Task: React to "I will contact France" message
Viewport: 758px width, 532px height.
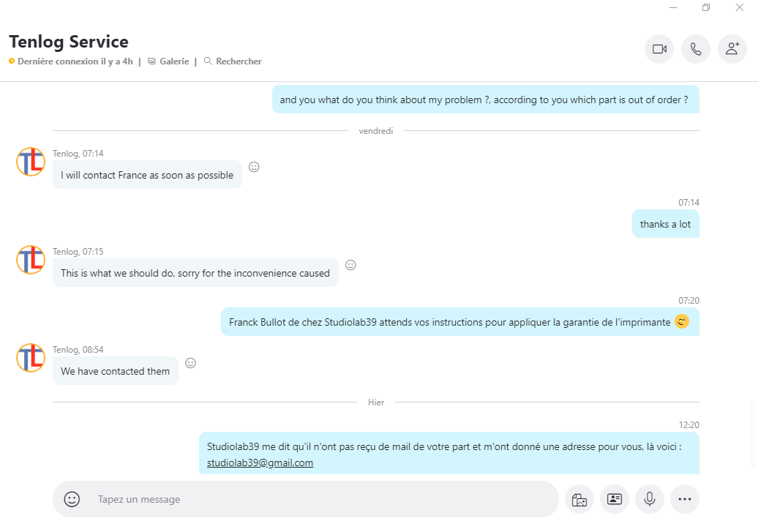Action: point(254,167)
